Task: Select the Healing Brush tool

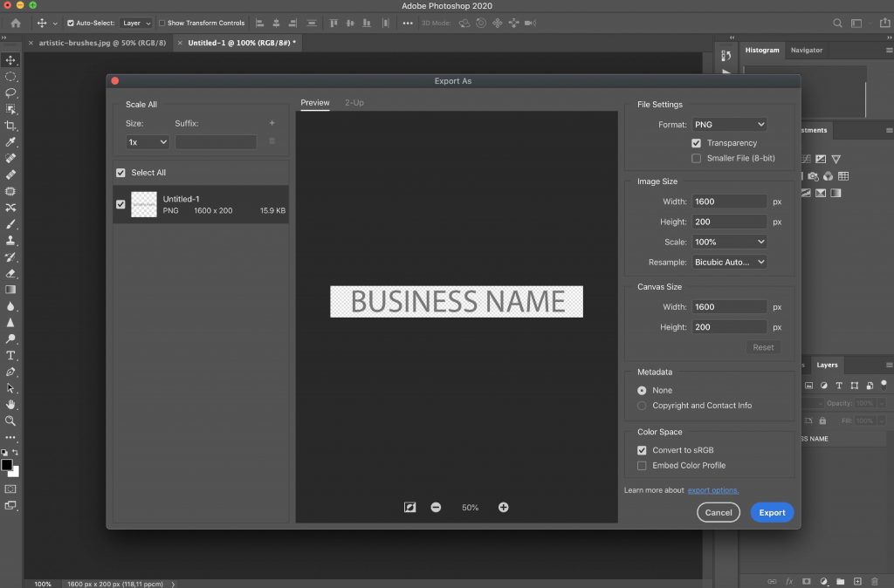Action: [x=10, y=175]
